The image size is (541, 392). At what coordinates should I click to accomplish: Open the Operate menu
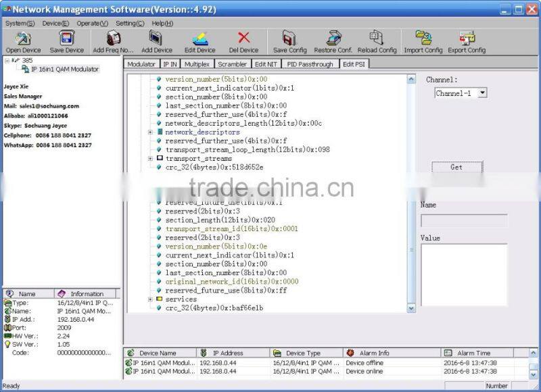[x=92, y=23]
